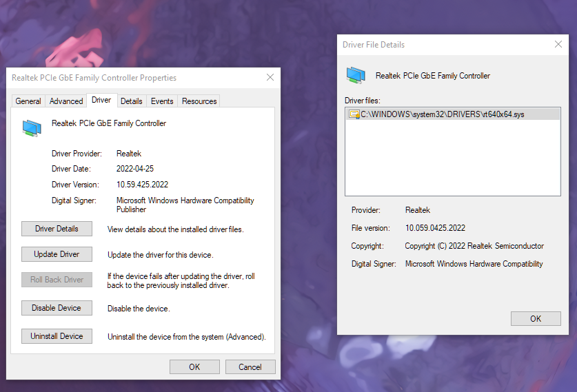Switch to the General tab
This screenshot has height=392, width=577.
point(28,101)
